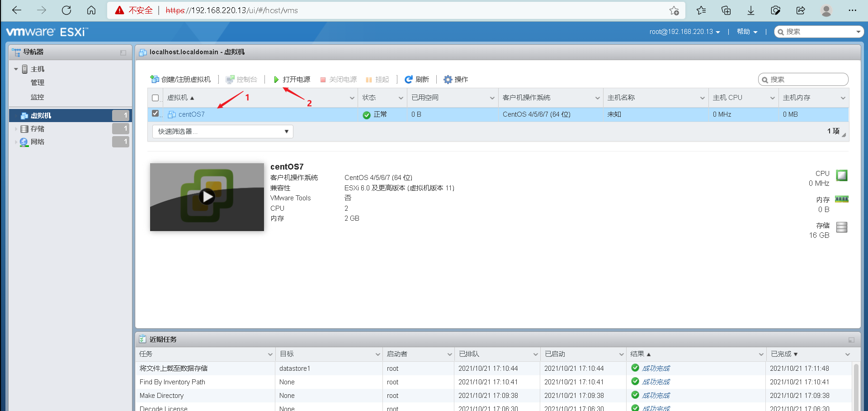Screen dimensions: 868x411
Task: Click green power-on play icon
Action: [x=276, y=80]
